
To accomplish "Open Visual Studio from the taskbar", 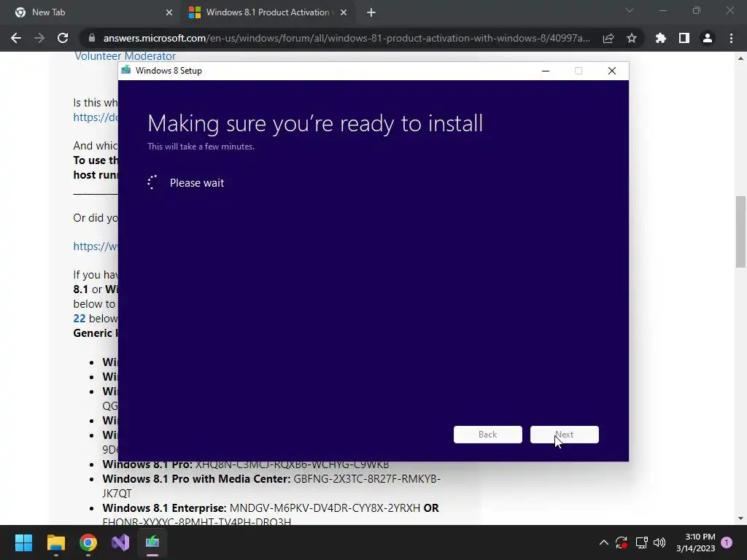I will click(x=120, y=542).
